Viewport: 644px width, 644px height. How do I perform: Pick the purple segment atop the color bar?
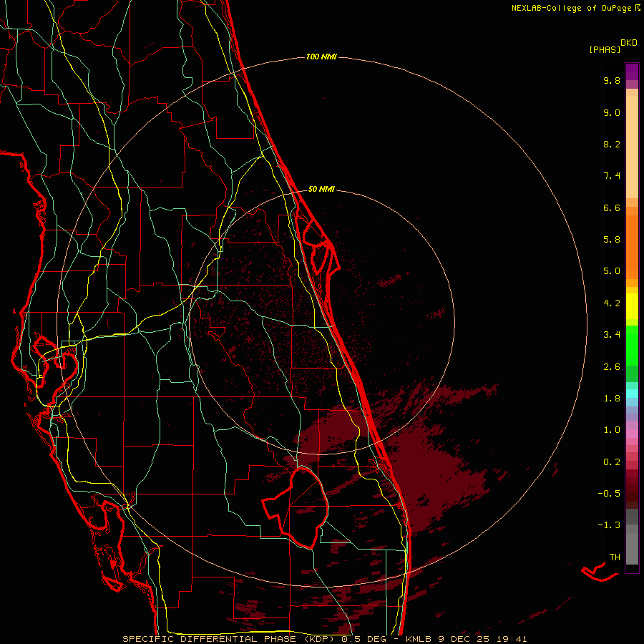click(632, 72)
